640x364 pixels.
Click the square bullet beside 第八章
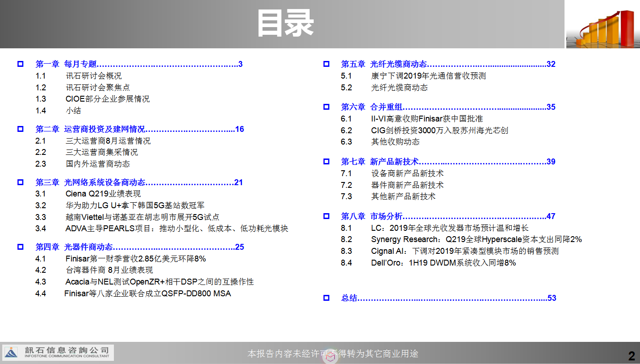coord(326,216)
